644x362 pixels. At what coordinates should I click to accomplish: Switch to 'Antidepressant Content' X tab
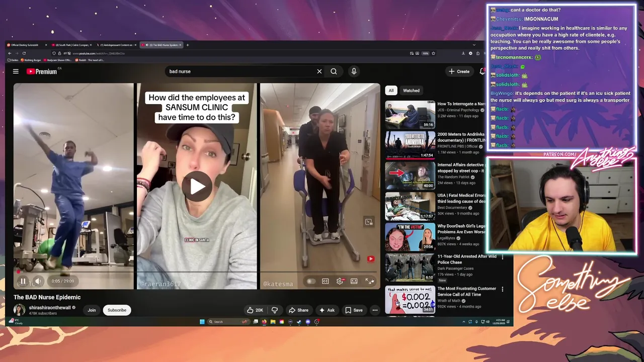116,45
